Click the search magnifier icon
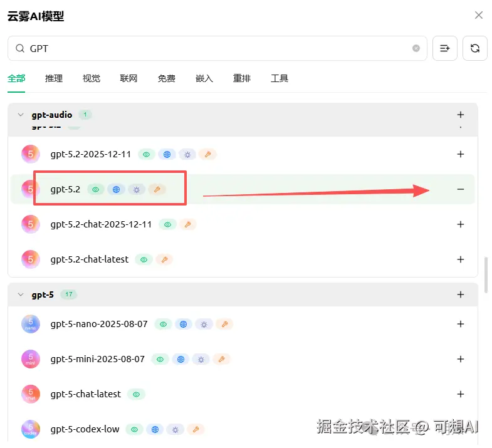Viewport: 492px width, 448px height. coord(20,48)
